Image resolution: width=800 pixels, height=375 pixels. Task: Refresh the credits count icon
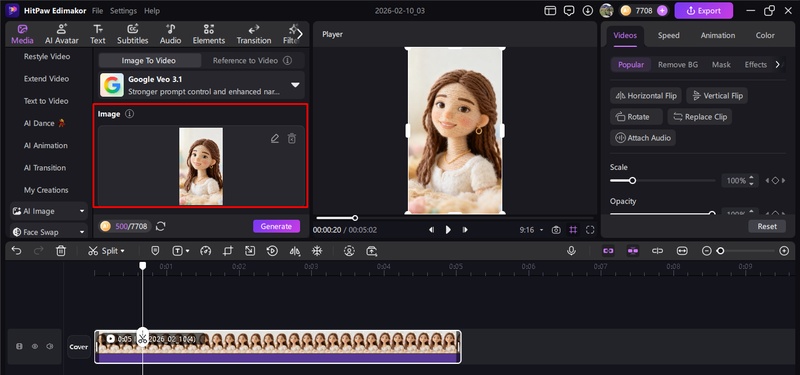161,226
